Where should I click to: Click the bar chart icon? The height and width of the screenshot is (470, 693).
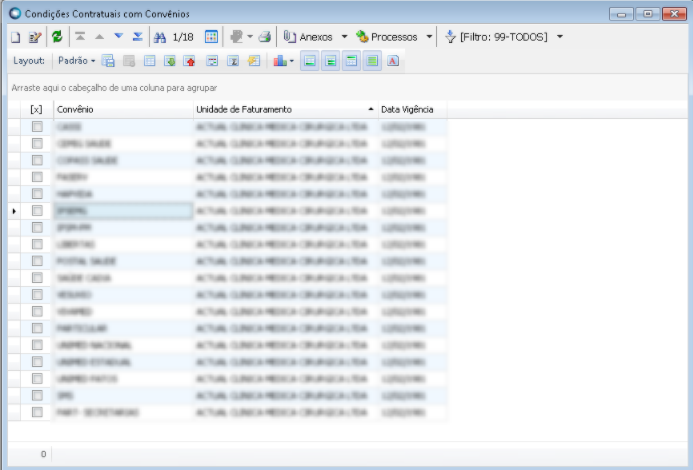pos(280,61)
